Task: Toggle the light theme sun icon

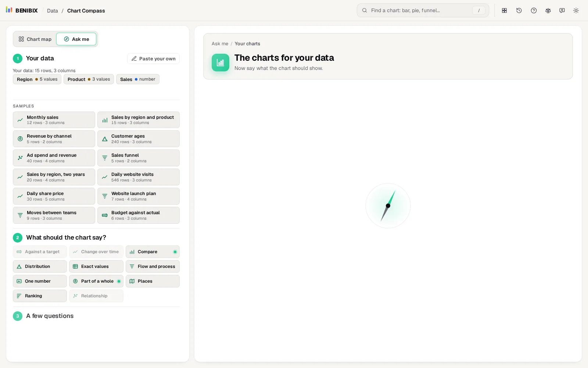Action: point(576,11)
